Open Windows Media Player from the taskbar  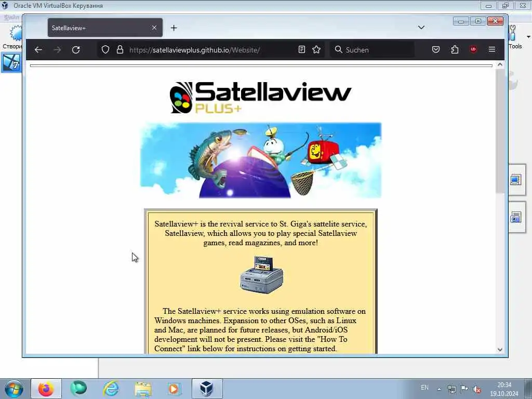tap(175, 389)
